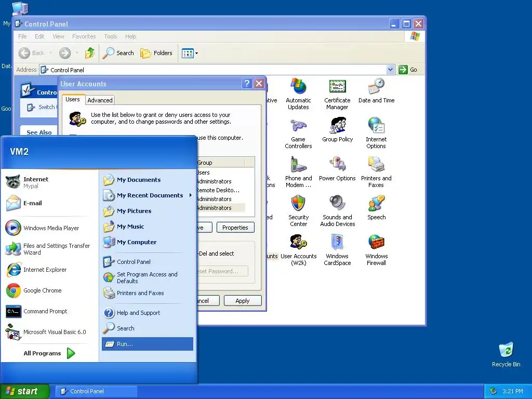The height and width of the screenshot is (399, 532).
Task: Open the Edit menu
Action: coord(39,36)
